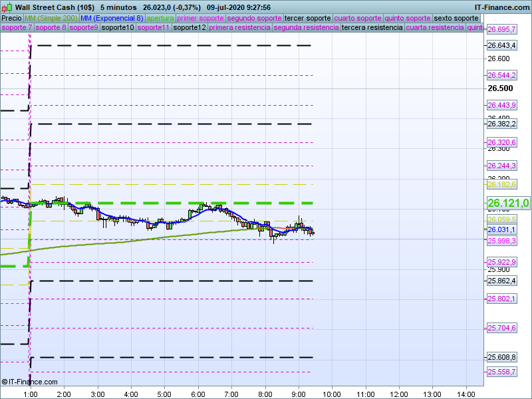The image size is (532, 399).
Task: Open the cuarto soporte indicator
Action: [x=358, y=18]
